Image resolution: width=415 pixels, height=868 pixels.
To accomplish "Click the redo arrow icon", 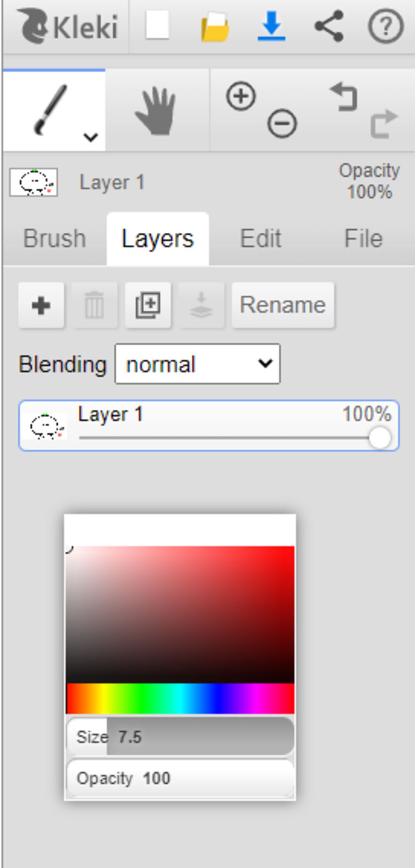I will tap(384, 123).
